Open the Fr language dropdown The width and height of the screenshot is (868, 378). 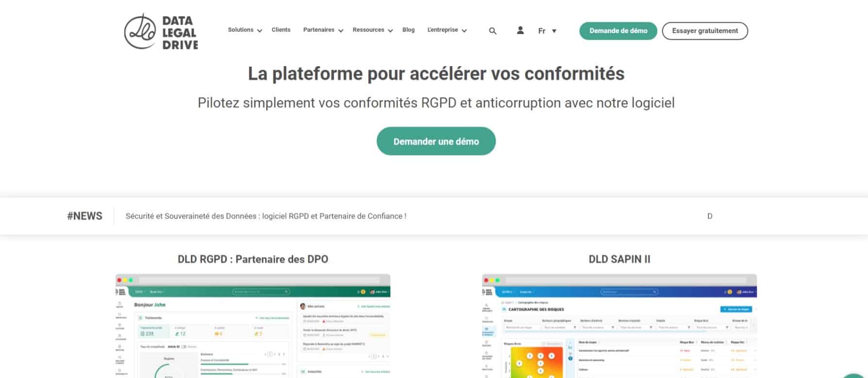coord(547,31)
